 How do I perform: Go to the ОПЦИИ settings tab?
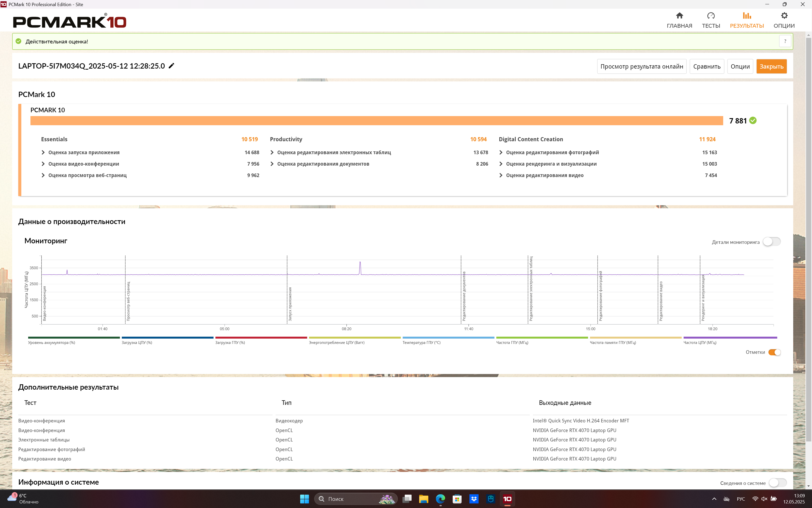(x=784, y=20)
